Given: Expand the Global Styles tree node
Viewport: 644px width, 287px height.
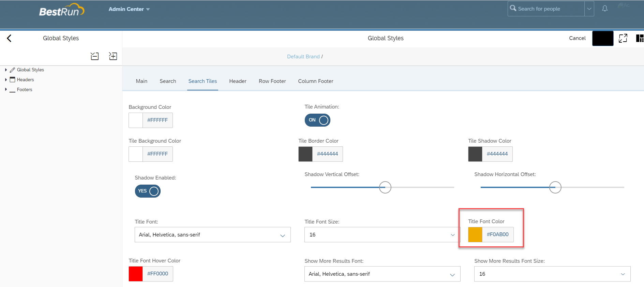Looking at the screenshot, I should click(x=6, y=70).
